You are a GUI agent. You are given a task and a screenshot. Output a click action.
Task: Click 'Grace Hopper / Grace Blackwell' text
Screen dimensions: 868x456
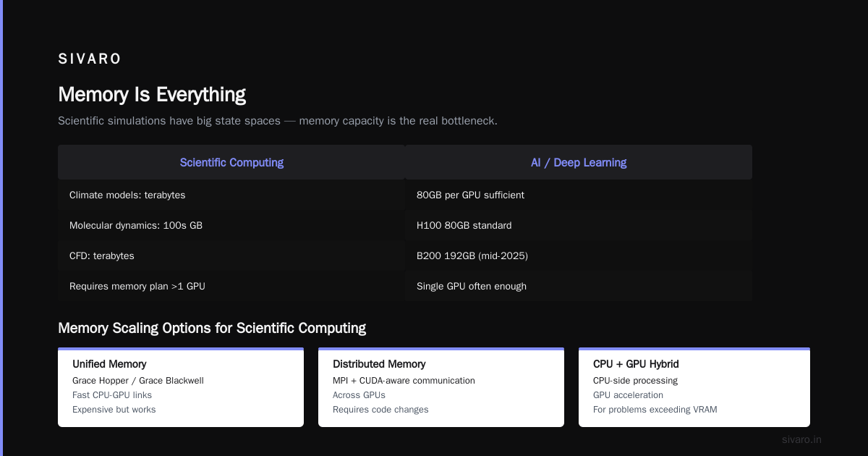pyautogui.click(x=138, y=381)
